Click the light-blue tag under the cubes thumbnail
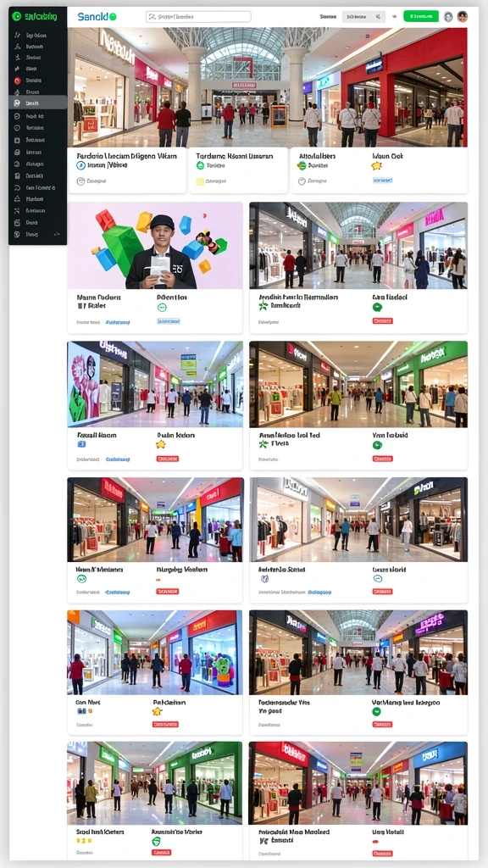Image resolution: width=488 pixels, height=868 pixels. 169,321
